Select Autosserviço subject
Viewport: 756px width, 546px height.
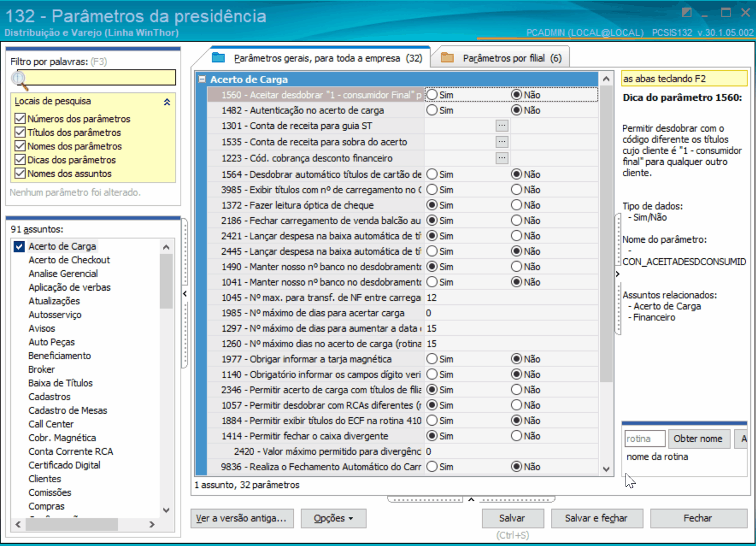coord(55,315)
